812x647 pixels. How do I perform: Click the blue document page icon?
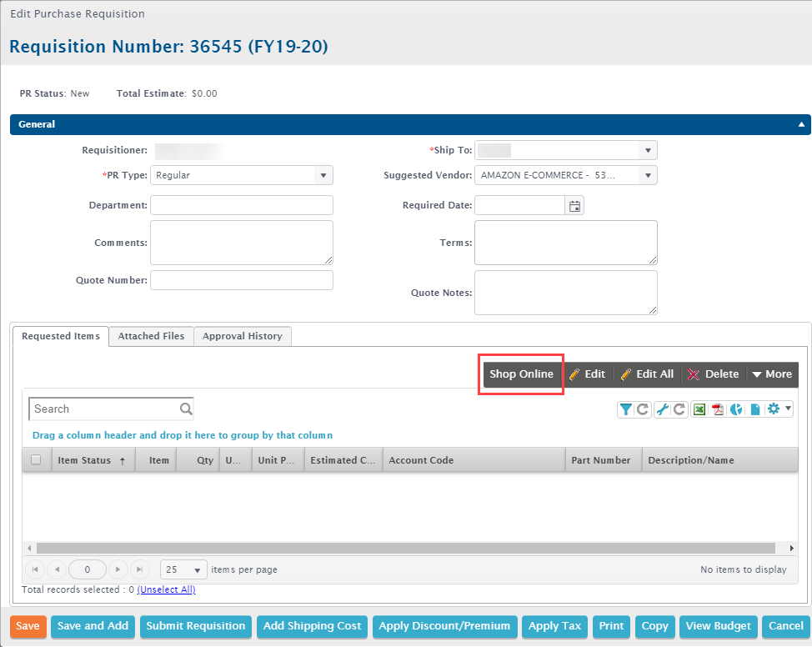(755, 409)
